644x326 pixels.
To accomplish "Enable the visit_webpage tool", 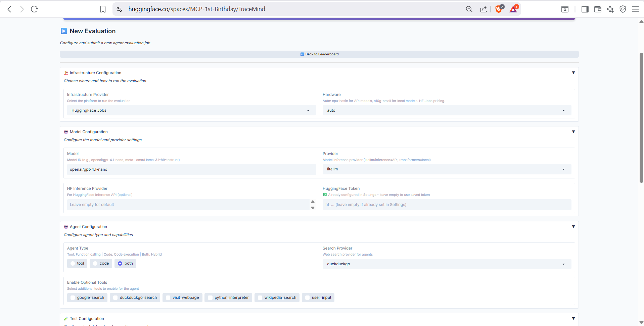I will point(182,297).
